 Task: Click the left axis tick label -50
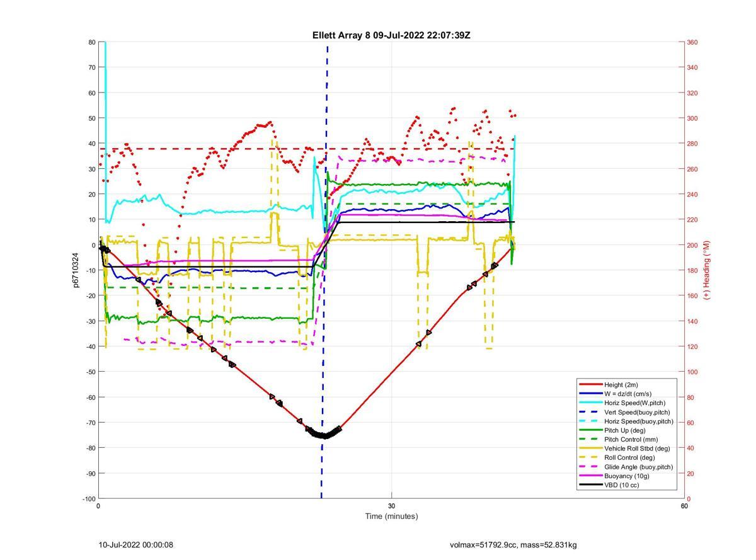point(91,372)
